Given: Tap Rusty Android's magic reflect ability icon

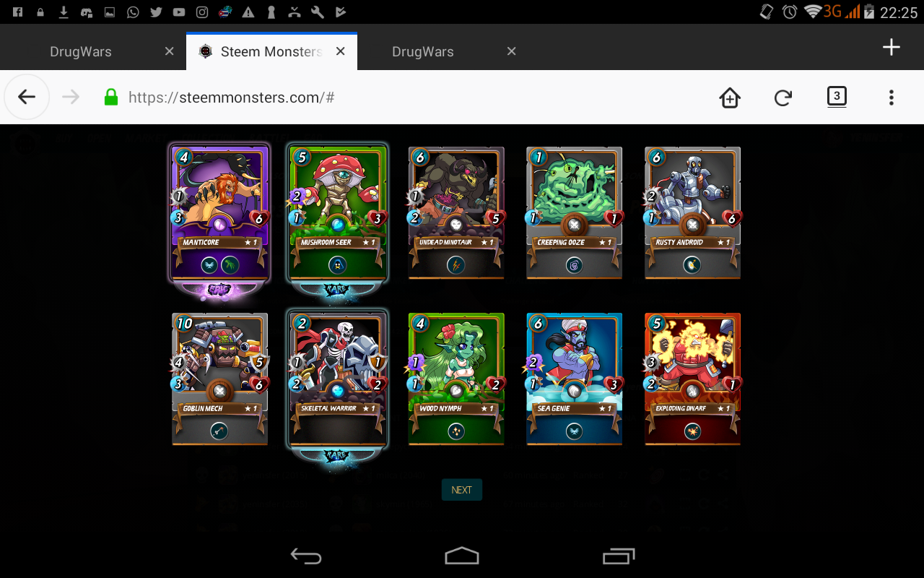Looking at the screenshot, I should [692, 265].
